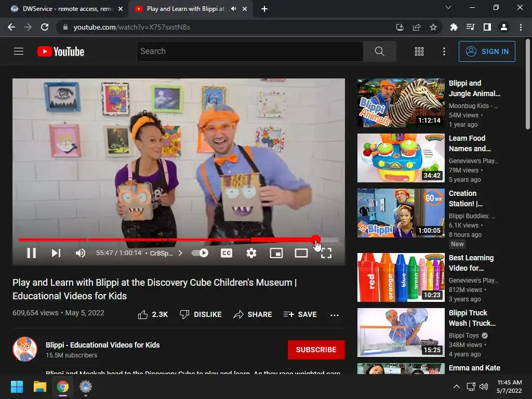Open the Chrome three-dot menu

click(521, 27)
